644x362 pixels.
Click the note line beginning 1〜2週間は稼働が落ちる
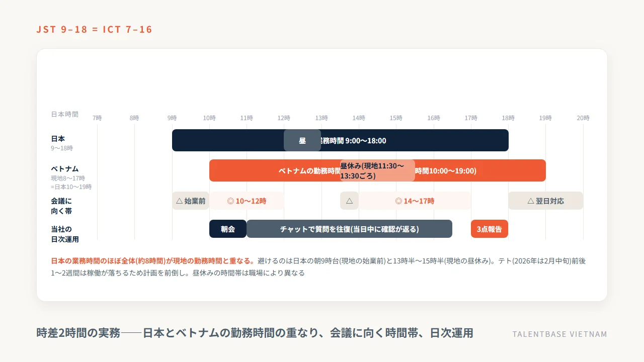(178, 274)
